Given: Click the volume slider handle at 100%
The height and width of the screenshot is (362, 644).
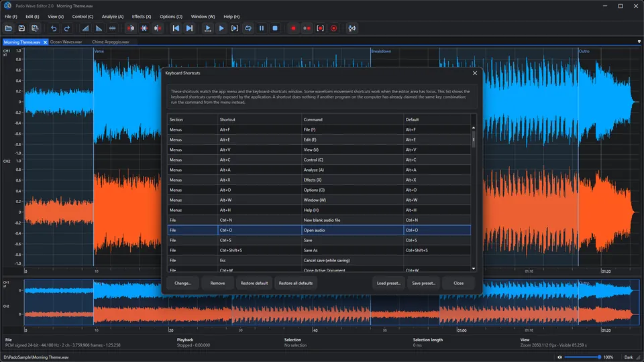Looking at the screenshot, I should pyautogui.click(x=599, y=357).
